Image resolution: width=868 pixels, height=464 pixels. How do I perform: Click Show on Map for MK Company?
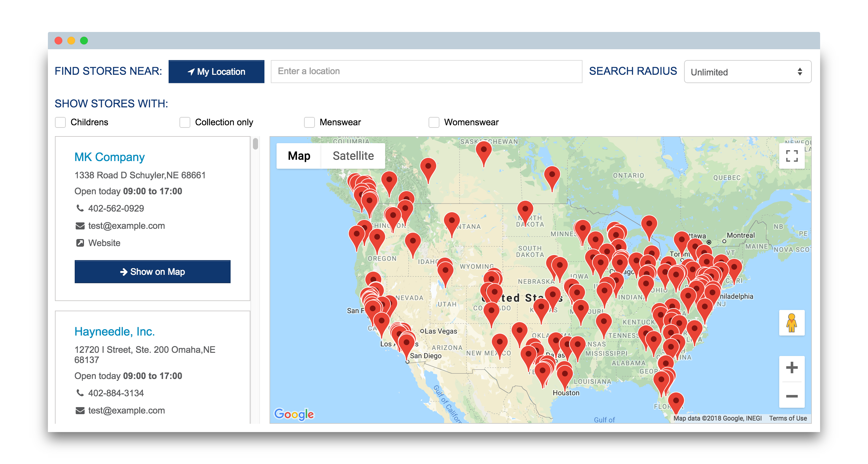[152, 271]
